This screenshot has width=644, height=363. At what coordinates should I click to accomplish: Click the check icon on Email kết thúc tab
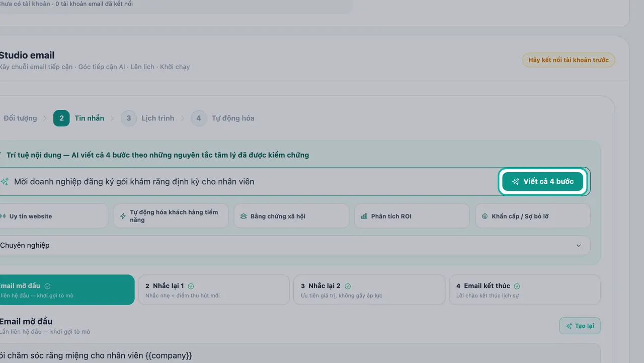pyautogui.click(x=517, y=286)
